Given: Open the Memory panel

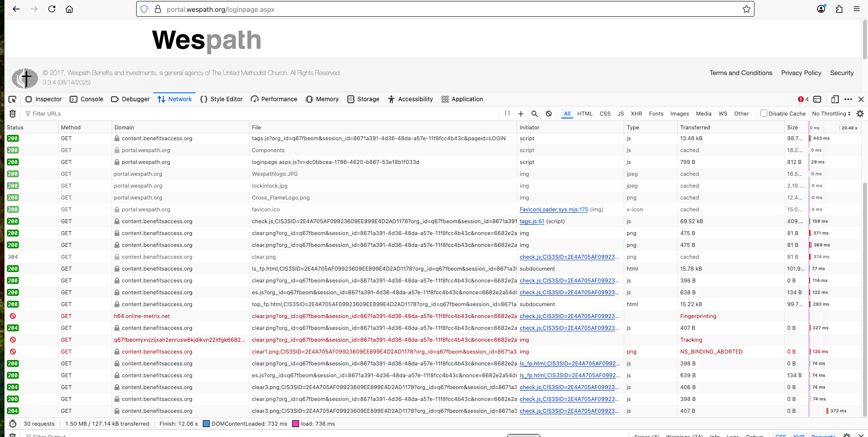Looking at the screenshot, I should (x=322, y=99).
